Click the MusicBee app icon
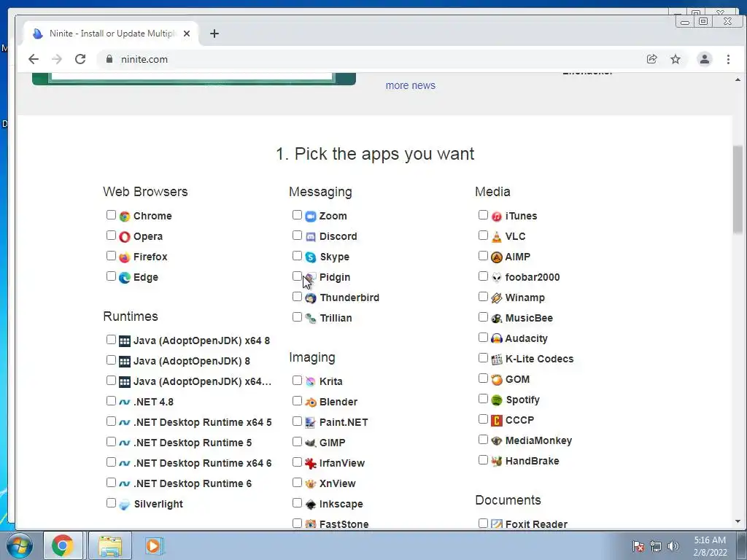The image size is (747, 560). click(x=496, y=319)
